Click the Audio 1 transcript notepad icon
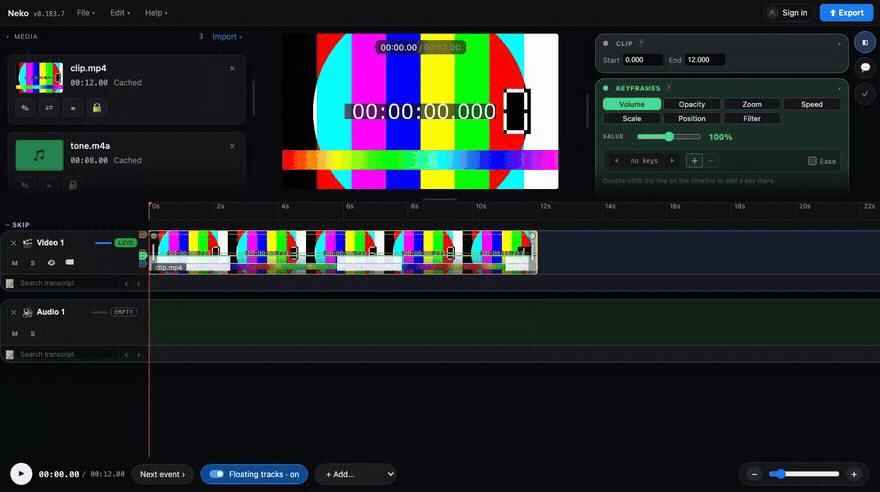 click(x=10, y=355)
